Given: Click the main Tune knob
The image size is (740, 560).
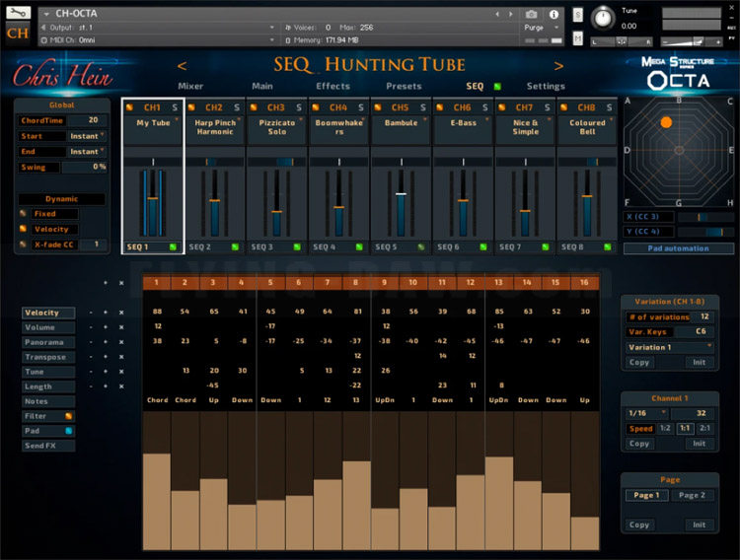Looking at the screenshot, I should (x=603, y=19).
